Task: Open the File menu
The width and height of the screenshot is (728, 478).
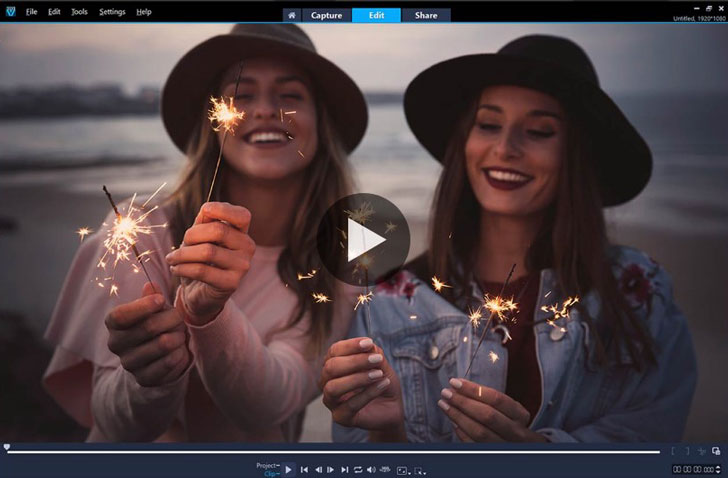Action: point(31,12)
